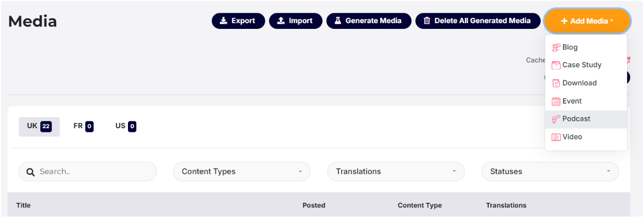The height and width of the screenshot is (217, 644).
Task: Select the UK tab with 22 items
Action: [39, 127]
